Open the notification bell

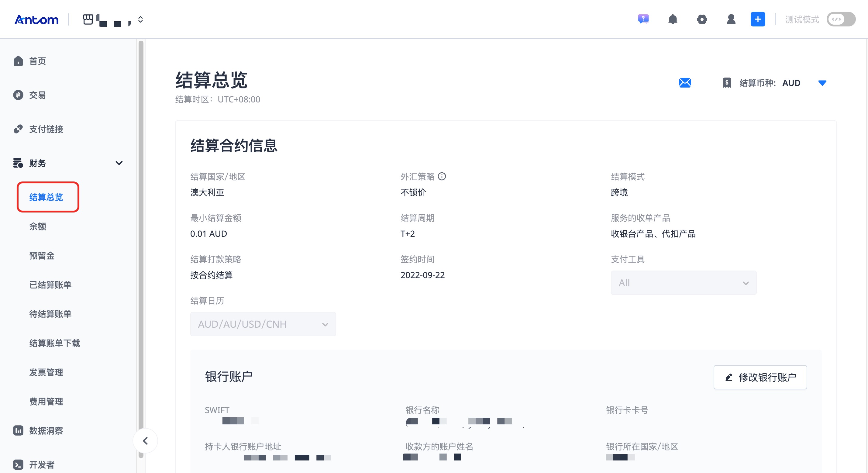coord(673,19)
